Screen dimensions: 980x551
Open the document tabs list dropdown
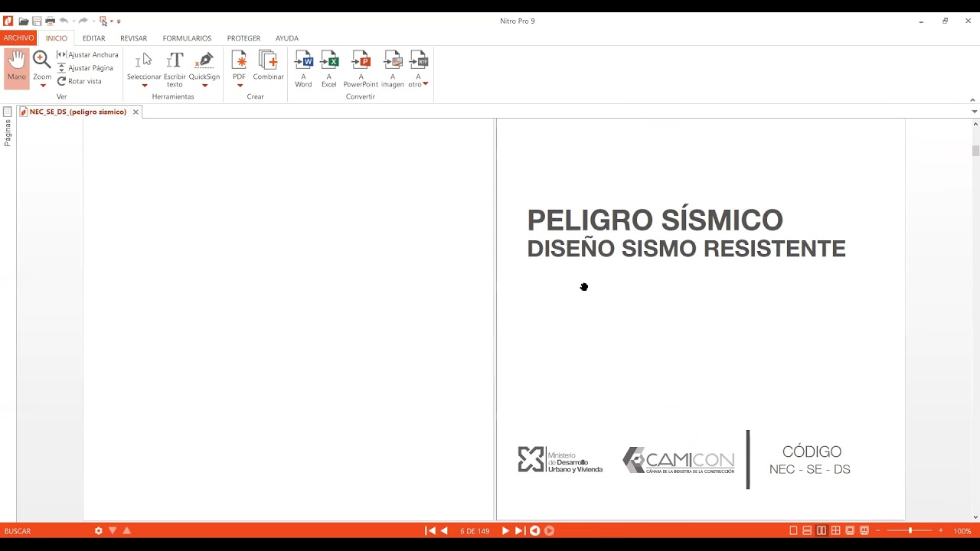975,112
